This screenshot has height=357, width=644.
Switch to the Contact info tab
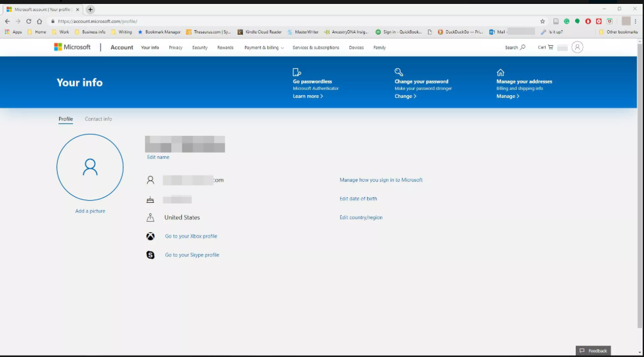98,119
